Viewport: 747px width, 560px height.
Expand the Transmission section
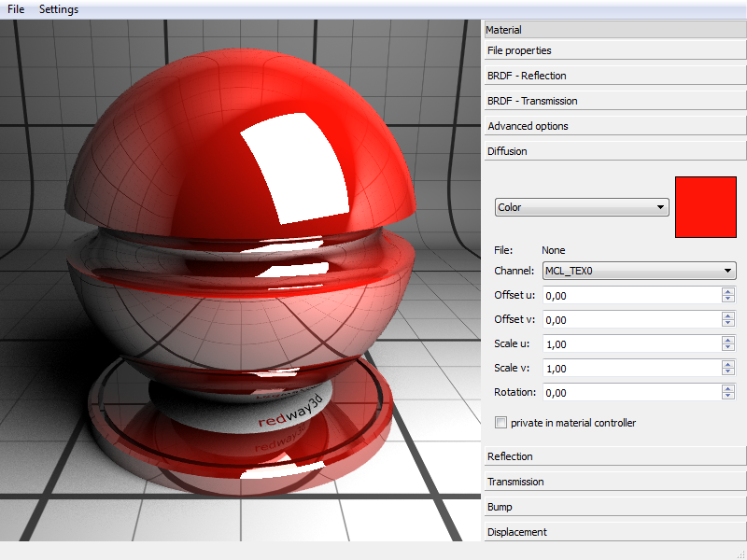pyautogui.click(x=613, y=482)
